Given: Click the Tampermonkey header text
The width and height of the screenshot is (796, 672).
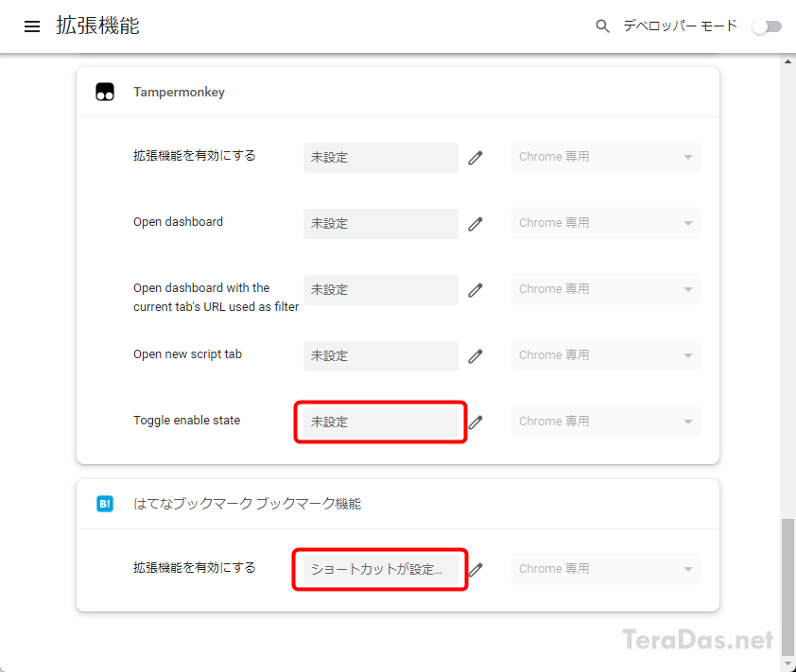Looking at the screenshot, I should coord(179,93).
